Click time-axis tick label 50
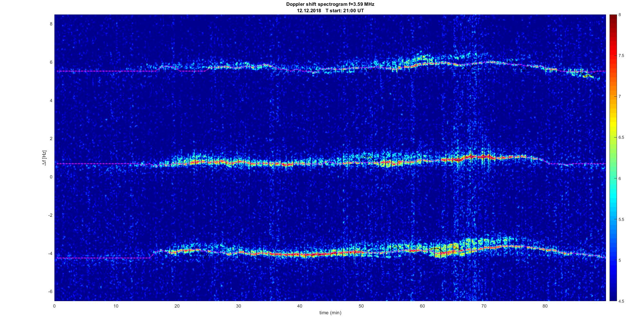The height and width of the screenshot is (323, 644). coord(361,306)
